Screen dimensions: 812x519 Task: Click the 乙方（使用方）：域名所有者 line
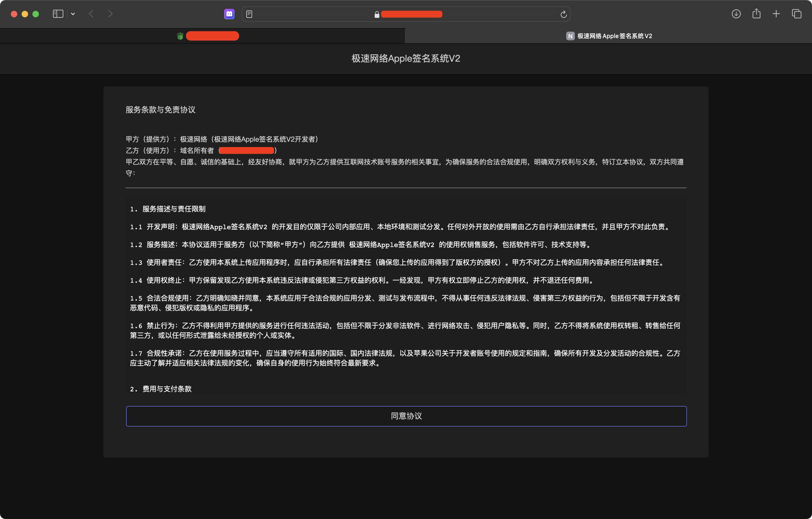click(201, 151)
